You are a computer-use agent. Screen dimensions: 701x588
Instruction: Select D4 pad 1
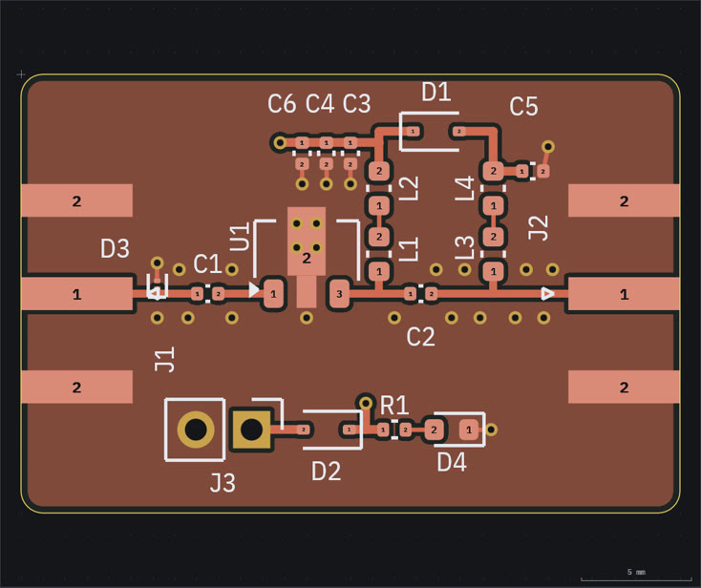pyautogui.click(x=469, y=430)
